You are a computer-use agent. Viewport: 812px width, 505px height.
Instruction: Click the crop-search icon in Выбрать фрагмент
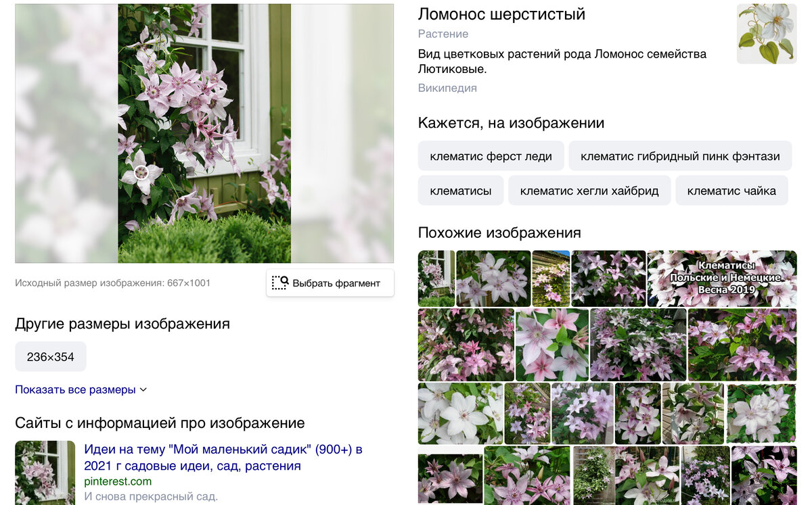click(x=280, y=283)
